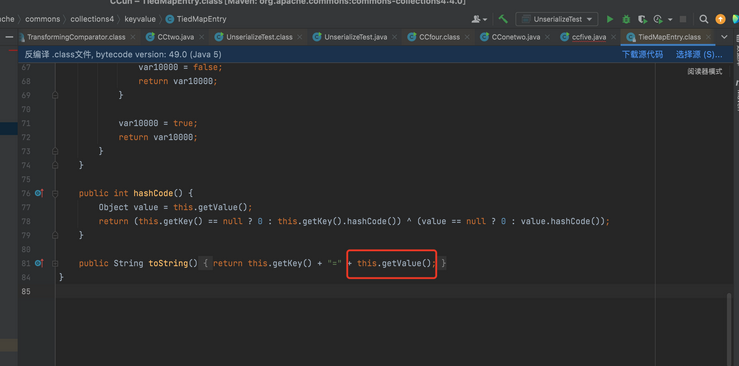Place cursor on empty line 85

pos(391,291)
